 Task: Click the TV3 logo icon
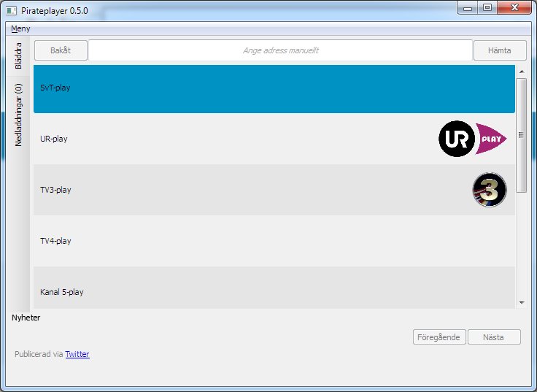pos(490,190)
